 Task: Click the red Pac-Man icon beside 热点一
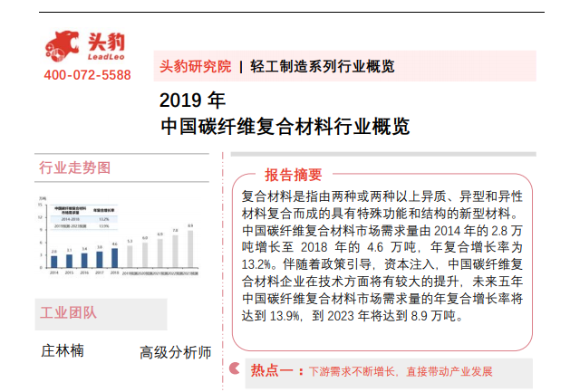click(236, 369)
